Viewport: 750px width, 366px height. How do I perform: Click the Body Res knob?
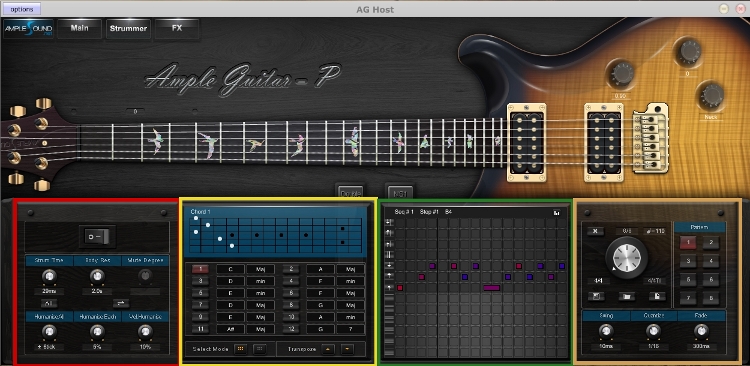tap(97, 276)
